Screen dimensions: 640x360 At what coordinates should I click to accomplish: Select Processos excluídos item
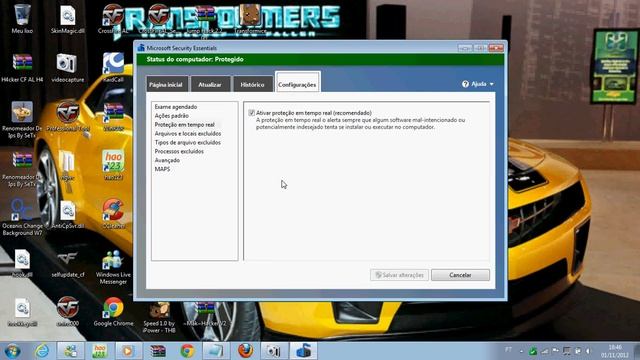tap(179, 151)
